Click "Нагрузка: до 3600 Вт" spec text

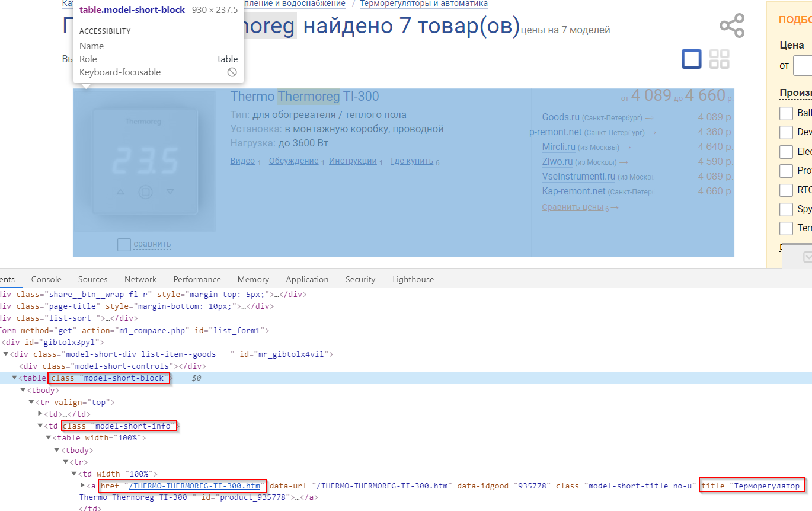click(279, 143)
